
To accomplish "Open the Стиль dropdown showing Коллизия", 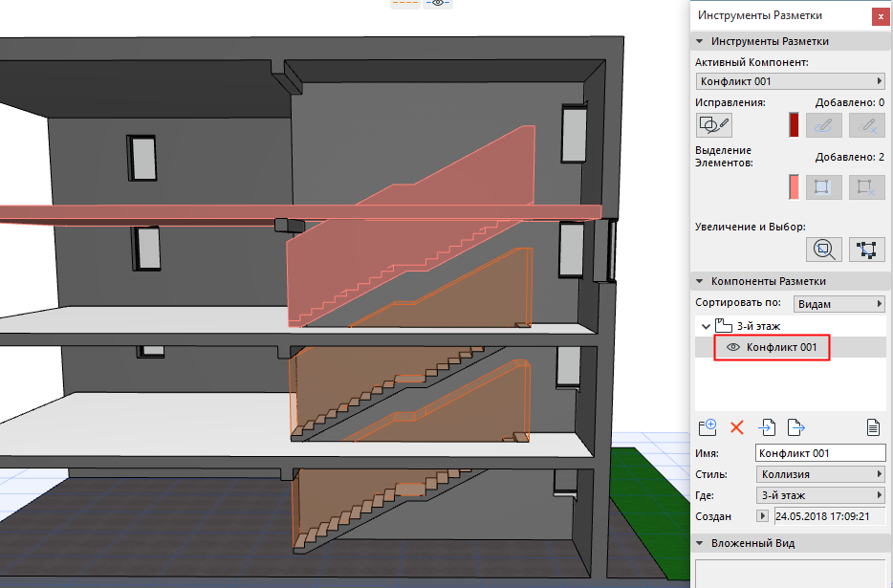I will [820, 474].
